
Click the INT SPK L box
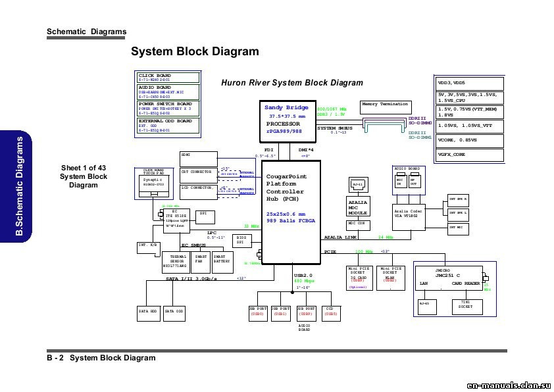pos(458,214)
